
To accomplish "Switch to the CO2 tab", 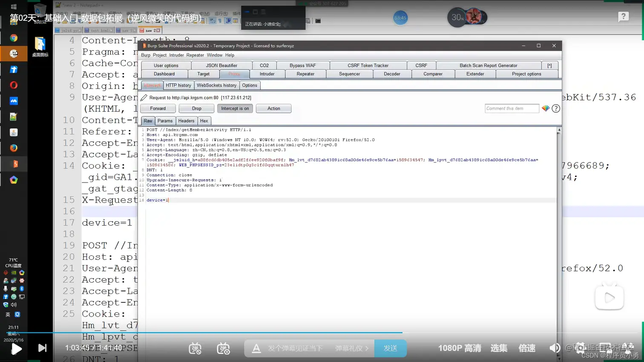I will click(264, 66).
